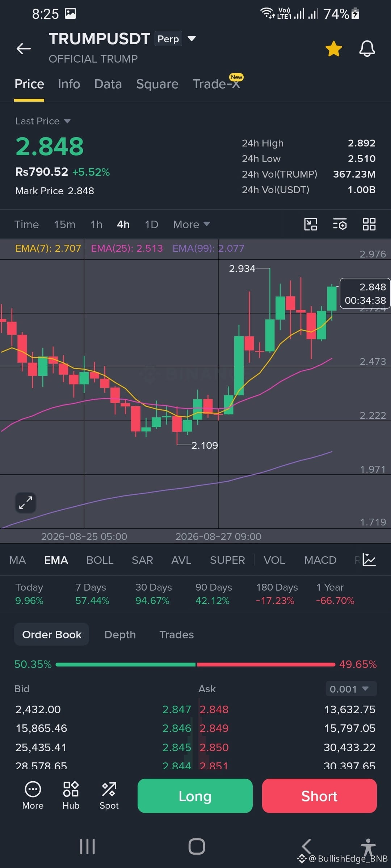Viewport: 391px width, 868px height.
Task: Open the chart drawing tools icon
Action: point(311,224)
